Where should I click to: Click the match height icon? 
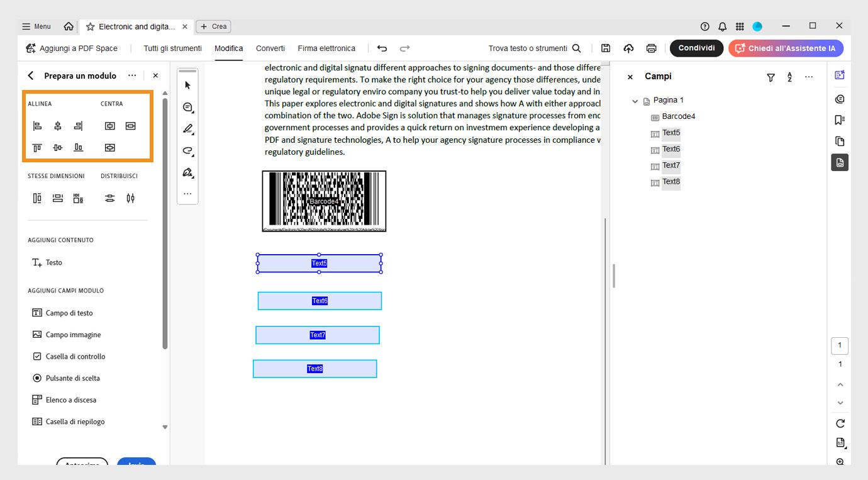tap(37, 199)
